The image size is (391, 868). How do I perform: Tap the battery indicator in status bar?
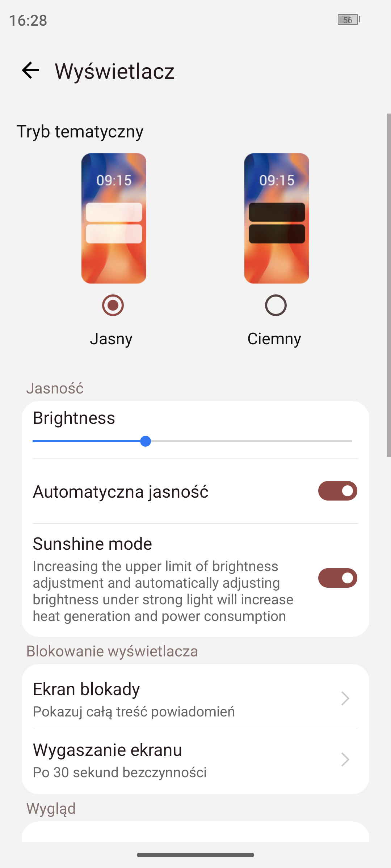click(349, 20)
